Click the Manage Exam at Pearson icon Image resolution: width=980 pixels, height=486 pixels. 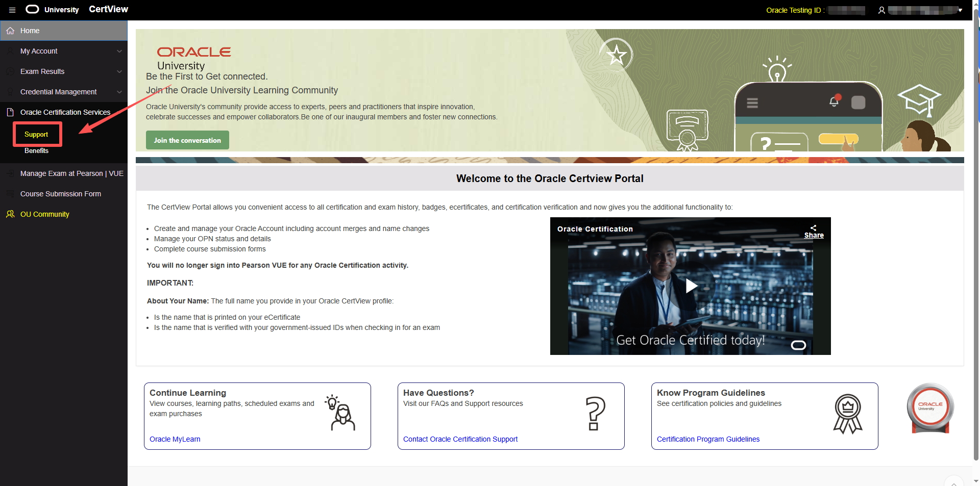tap(10, 173)
